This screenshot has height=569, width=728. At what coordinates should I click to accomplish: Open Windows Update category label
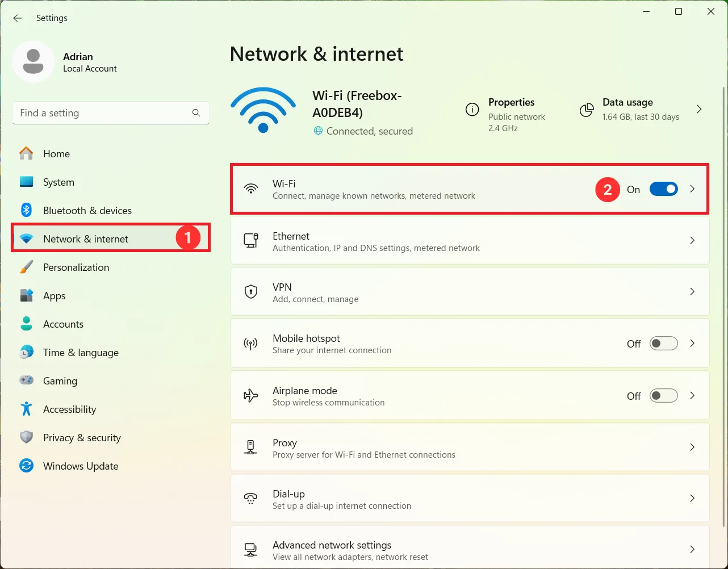coord(81,466)
